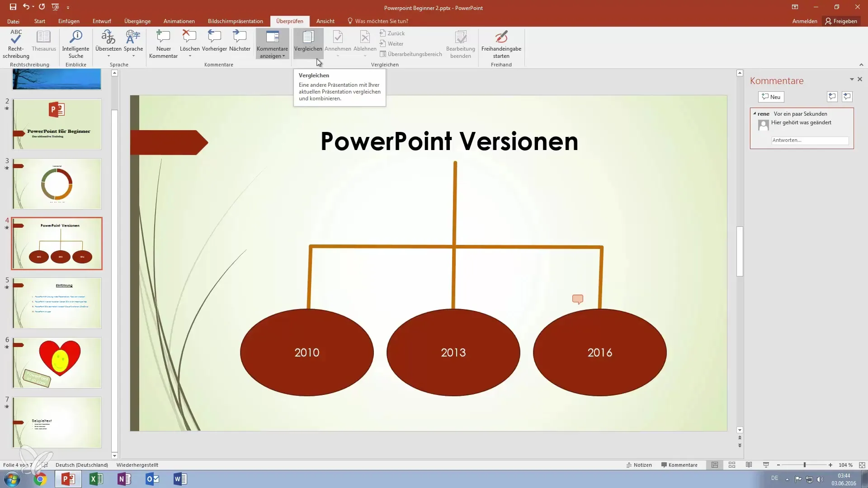Customize Quick Access toolbar dropdown
The height and width of the screenshot is (488, 868).
[x=68, y=7]
